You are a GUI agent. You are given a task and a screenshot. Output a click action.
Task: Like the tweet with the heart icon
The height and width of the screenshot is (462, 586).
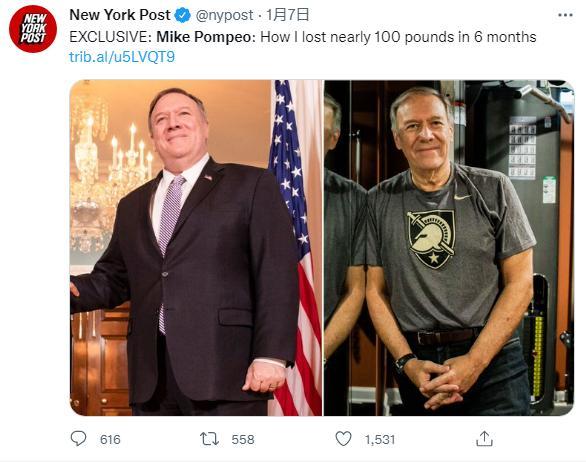[x=343, y=439]
